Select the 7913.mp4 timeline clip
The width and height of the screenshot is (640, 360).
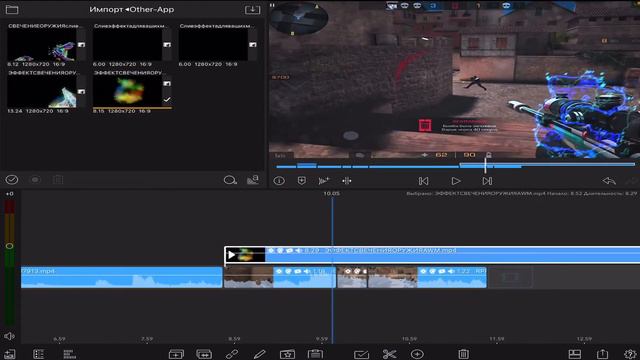[121, 277]
